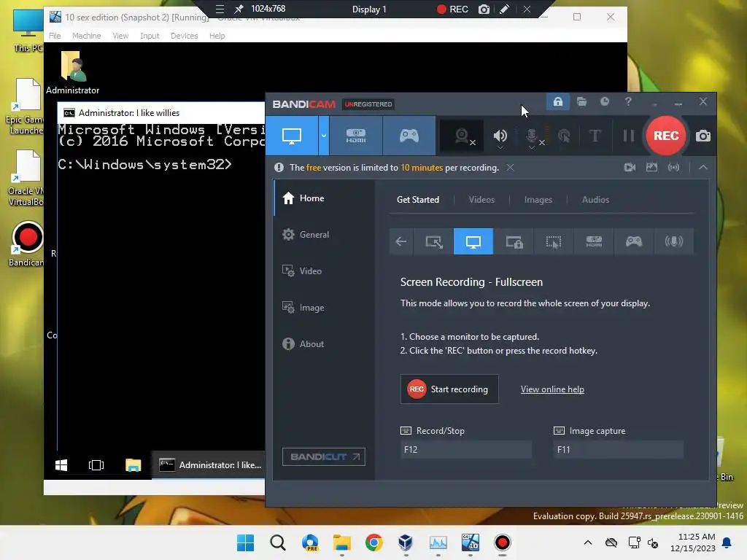Select HDMI device recording mode in toolbar

356,136
